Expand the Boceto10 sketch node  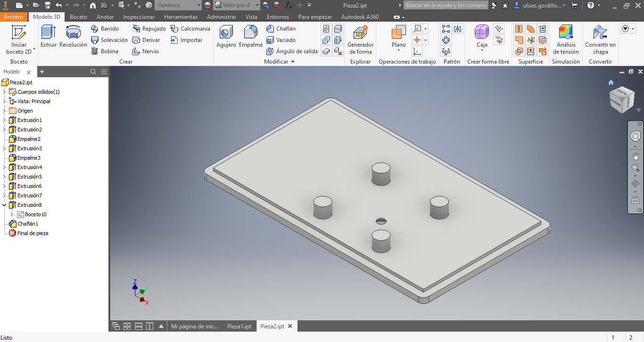point(12,214)
